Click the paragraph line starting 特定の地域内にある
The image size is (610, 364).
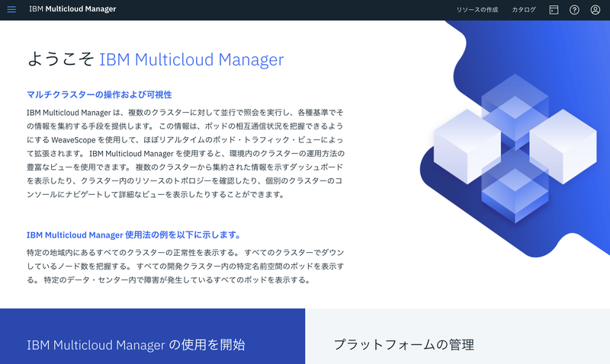click(x=185, y=253)
